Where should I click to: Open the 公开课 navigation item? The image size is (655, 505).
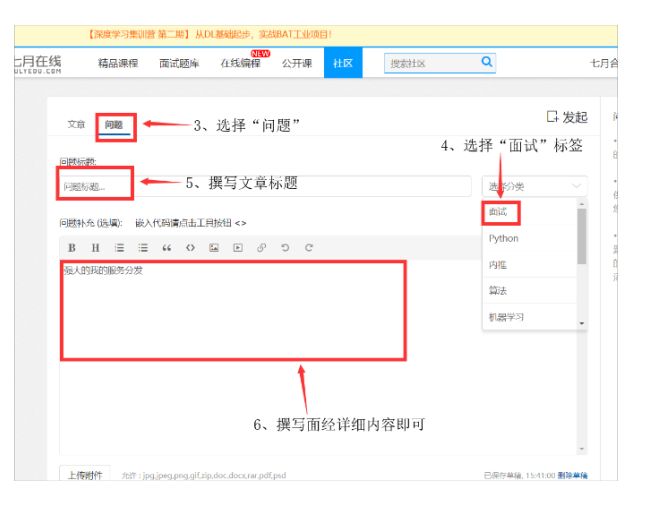297,63
